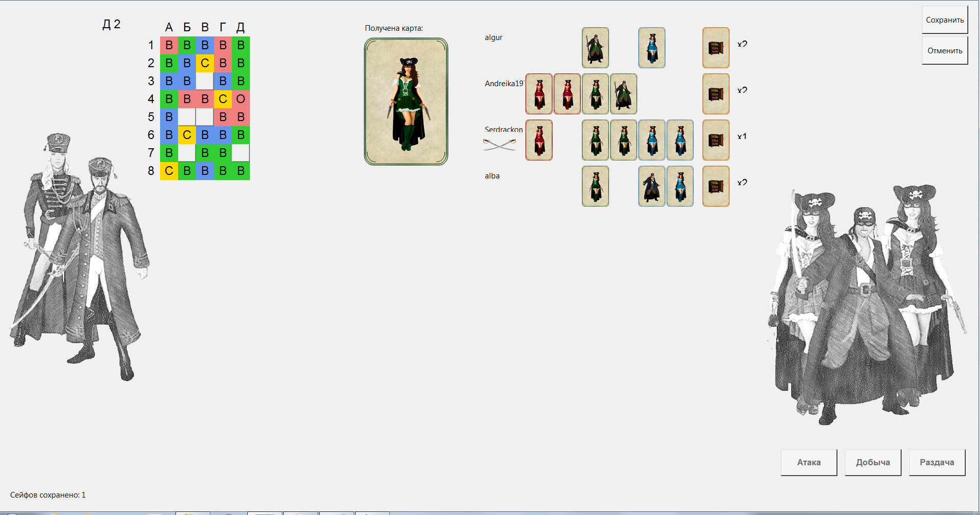Image resolution: width=980 pixels, height=515 pixels.
Task: Click the player name Andreika19
Action: click(x=504, y=83)
